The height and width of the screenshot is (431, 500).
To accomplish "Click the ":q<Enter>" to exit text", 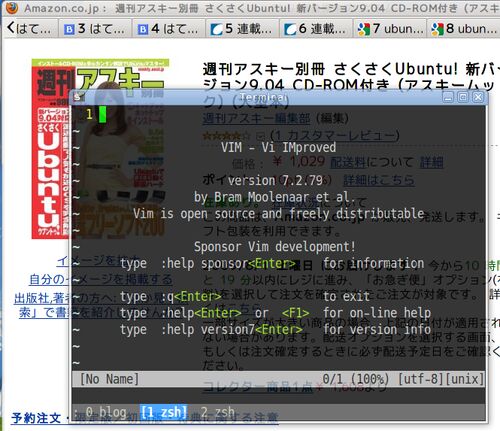I will (191, 297).
